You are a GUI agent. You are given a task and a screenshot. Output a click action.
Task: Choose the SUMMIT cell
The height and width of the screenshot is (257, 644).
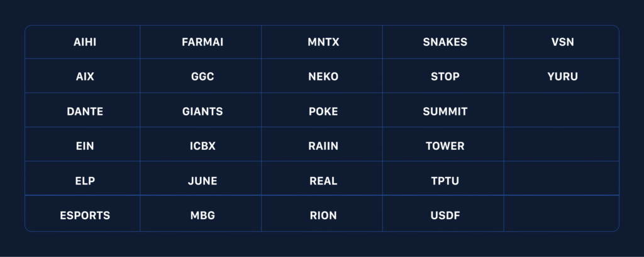[445, 111]
